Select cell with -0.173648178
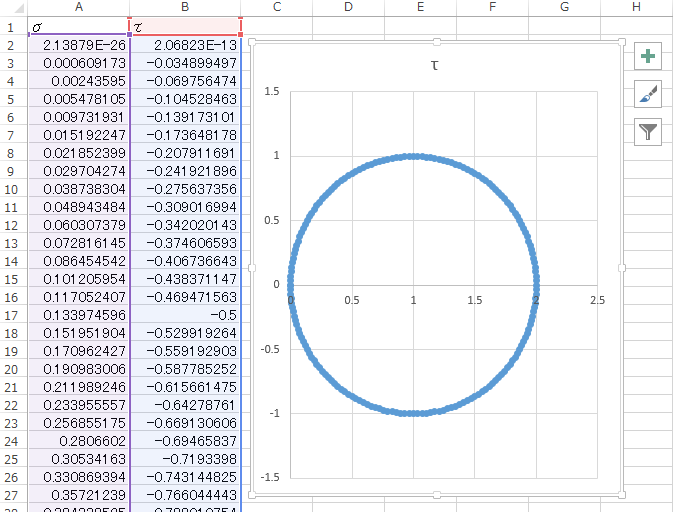The image size is (673, 512). pos(185,135)
